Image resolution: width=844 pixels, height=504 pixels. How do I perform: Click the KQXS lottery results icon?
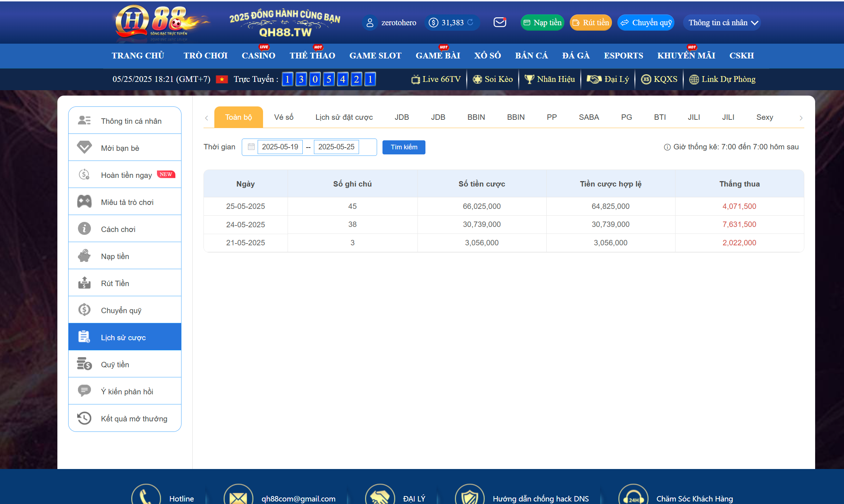(646, 79)
